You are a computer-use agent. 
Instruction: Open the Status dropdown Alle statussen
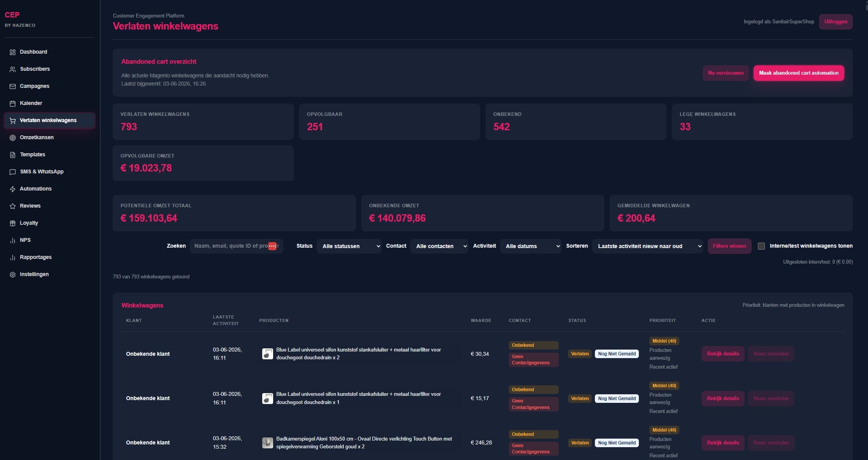pos(349,246)
